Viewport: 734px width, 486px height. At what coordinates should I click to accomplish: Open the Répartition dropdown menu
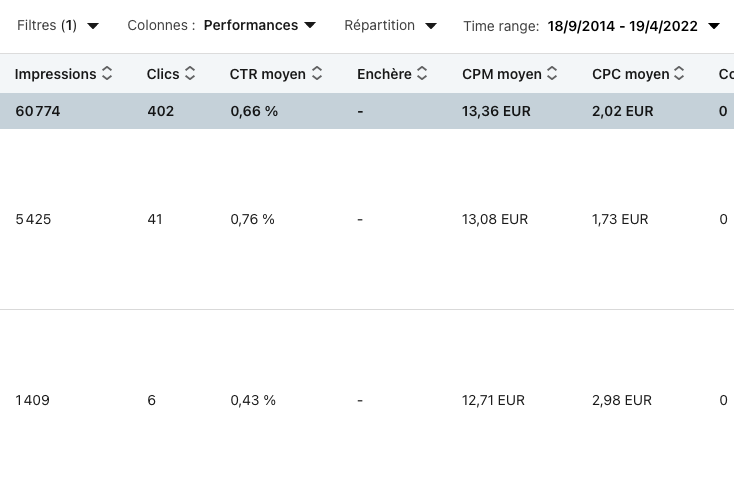click(x=390, y=26)
